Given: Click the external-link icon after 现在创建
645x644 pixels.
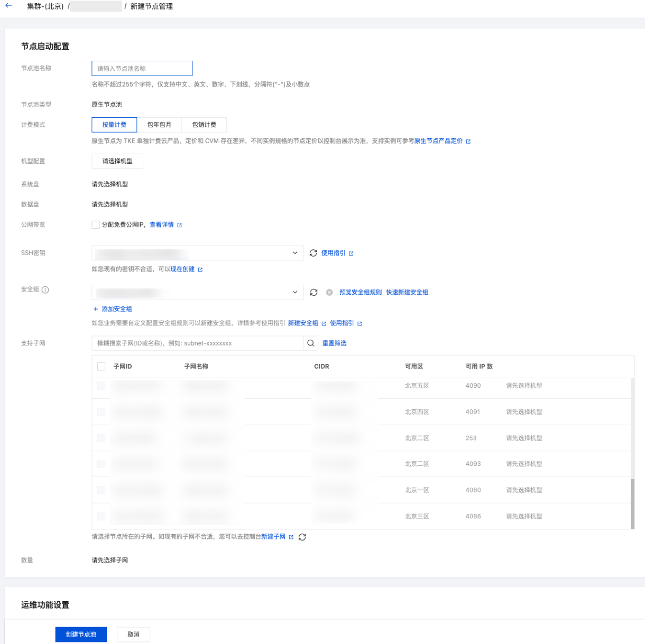Looking at the screenshot, I should (200, 269).
